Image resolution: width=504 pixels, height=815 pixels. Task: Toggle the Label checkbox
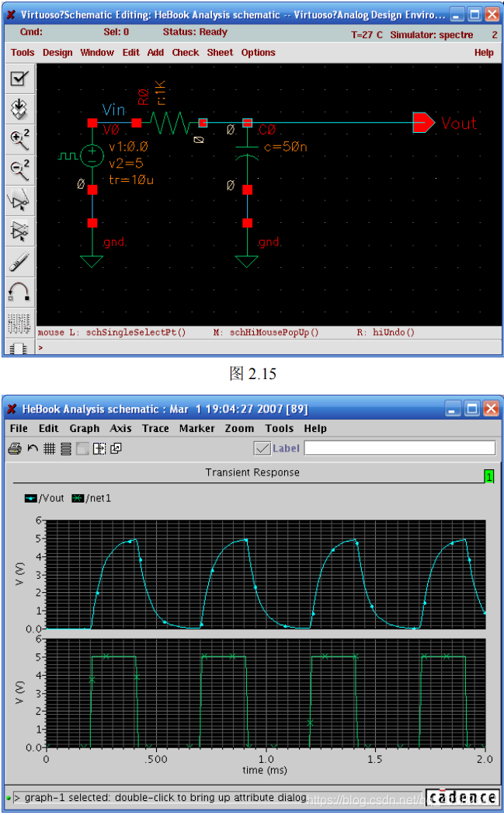click(x=262, y=448)
